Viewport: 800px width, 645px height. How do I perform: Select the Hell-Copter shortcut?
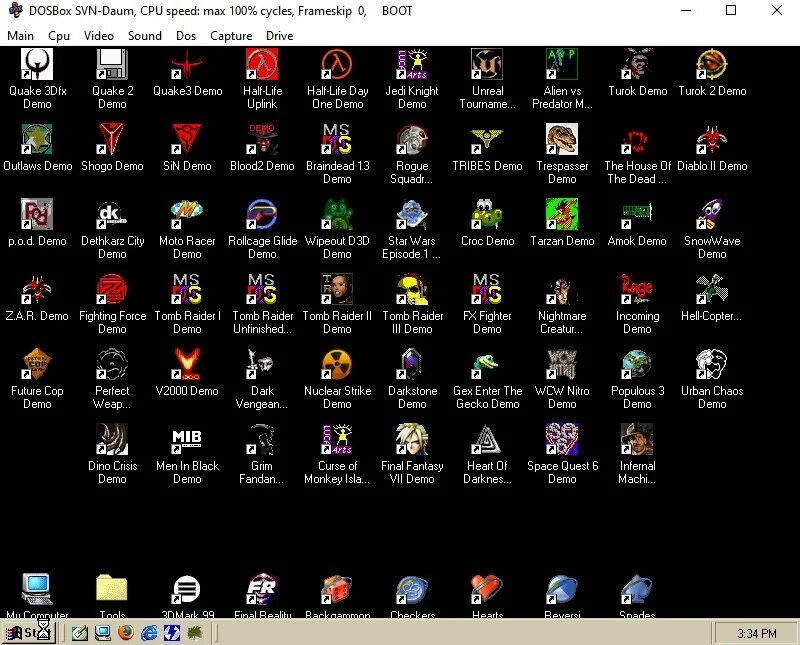712,289
